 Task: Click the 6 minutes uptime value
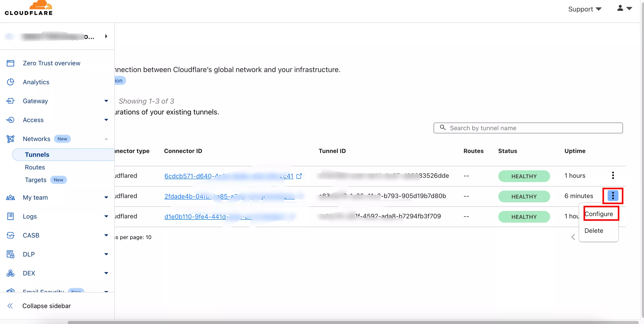pos(579,196)
